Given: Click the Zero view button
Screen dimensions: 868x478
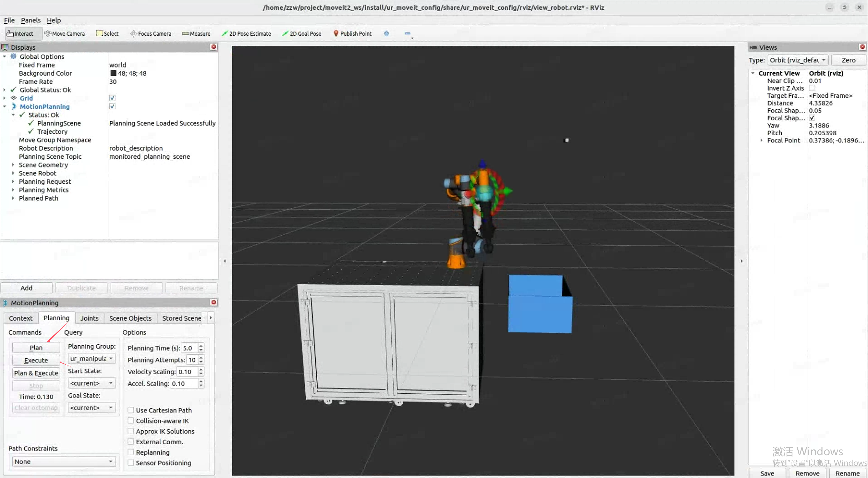Looking at the screenshot, I should [848, 60].
